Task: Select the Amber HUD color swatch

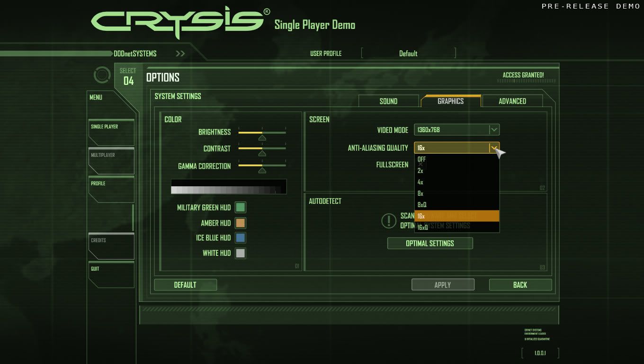Action: click(241, 223)
